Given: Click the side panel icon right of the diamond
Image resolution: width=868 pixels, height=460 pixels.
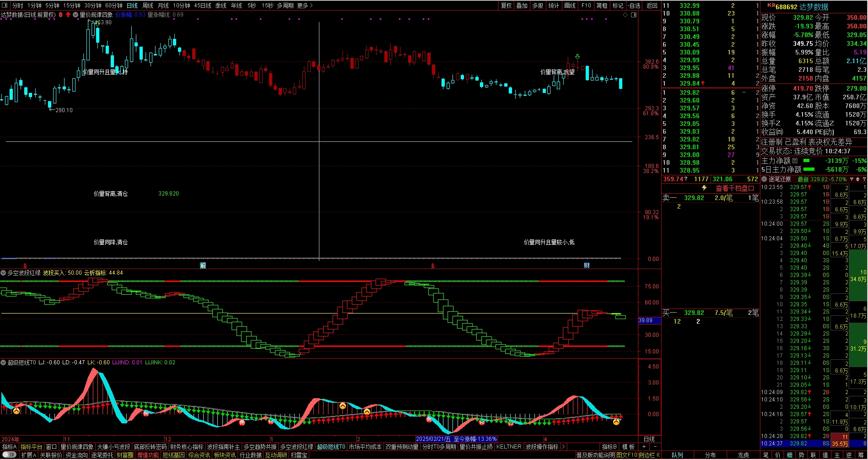Looking at the screenshot, I should point(634,15).
